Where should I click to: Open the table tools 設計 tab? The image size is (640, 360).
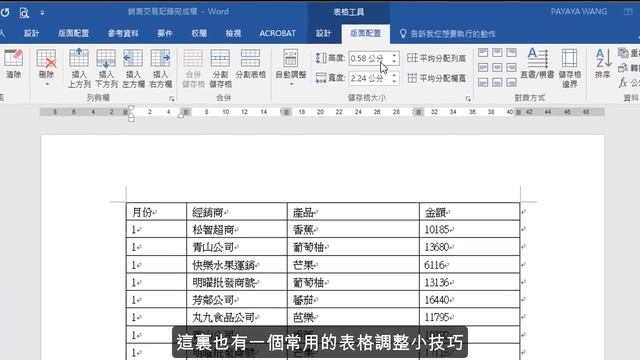pyautogui.click(x=323, y=33)
